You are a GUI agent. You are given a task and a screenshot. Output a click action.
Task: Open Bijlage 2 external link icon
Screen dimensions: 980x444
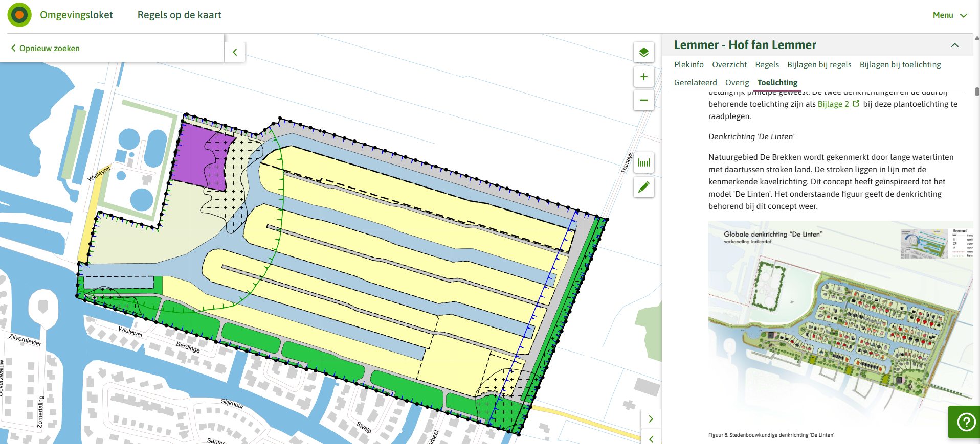tap(856, 104)
